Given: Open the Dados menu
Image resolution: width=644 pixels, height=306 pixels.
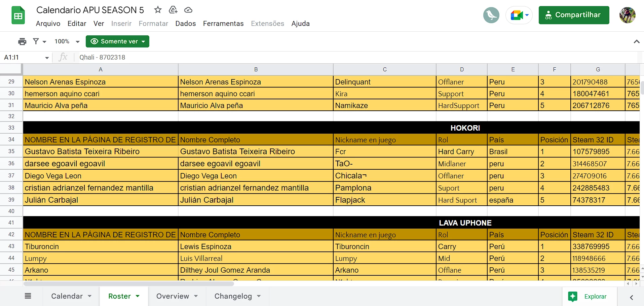Looking at the screenshot, I should coord(185,24).
